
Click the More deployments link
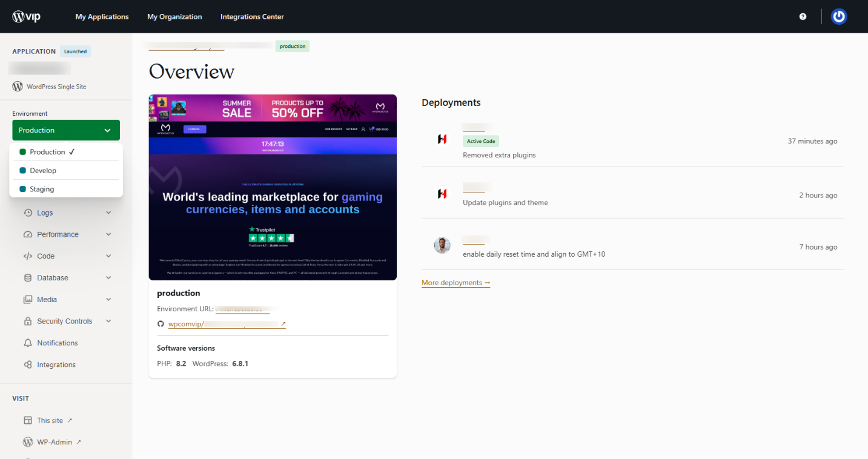pyautogui.click(x=456, y=283)
